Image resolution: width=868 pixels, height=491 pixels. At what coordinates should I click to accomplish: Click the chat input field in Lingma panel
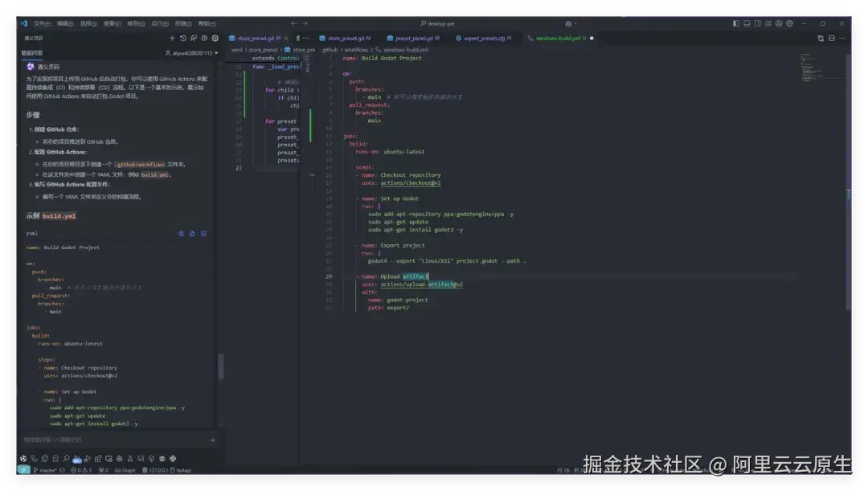click(113, 440)
